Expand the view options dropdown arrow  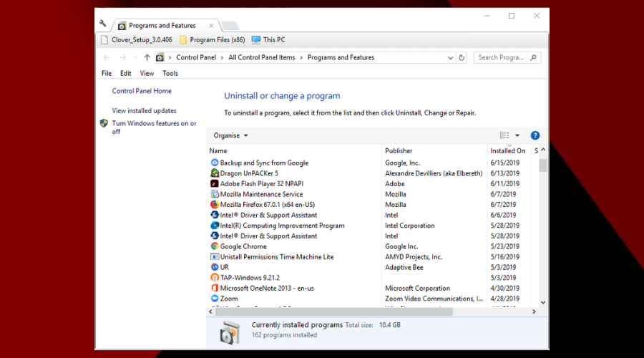(517, 135)
